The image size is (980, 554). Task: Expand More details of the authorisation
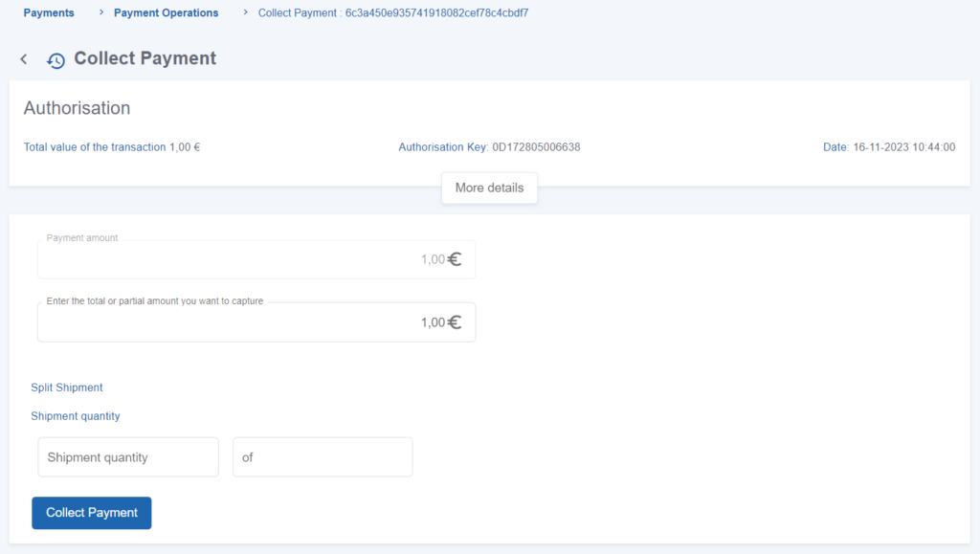pyautogui.click(x=489, y=188)
